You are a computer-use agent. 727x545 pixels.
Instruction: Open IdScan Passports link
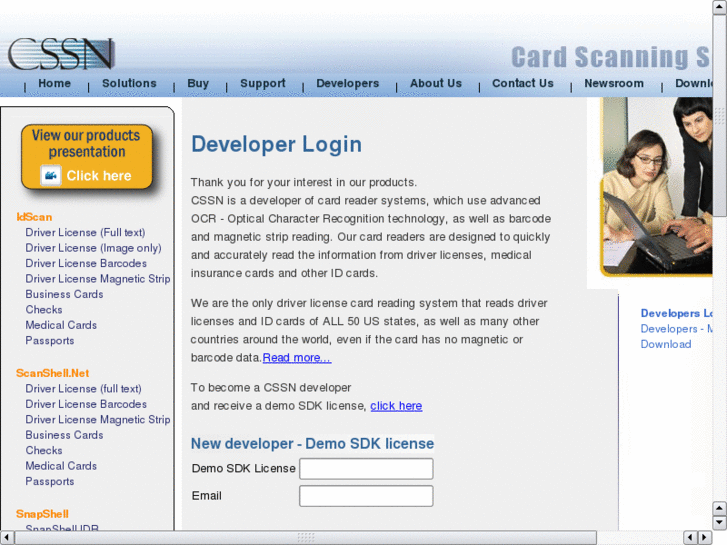click(x=50, y=341)
